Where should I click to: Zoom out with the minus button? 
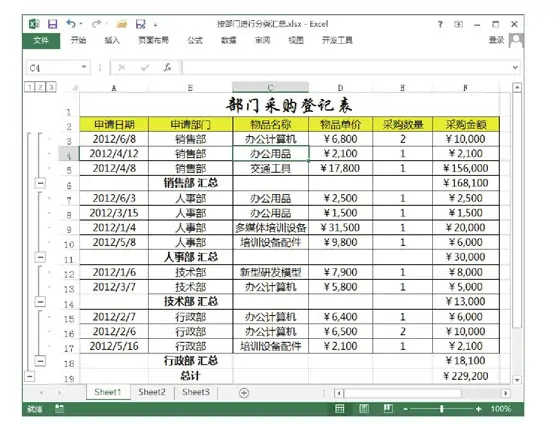click(405, 409)
